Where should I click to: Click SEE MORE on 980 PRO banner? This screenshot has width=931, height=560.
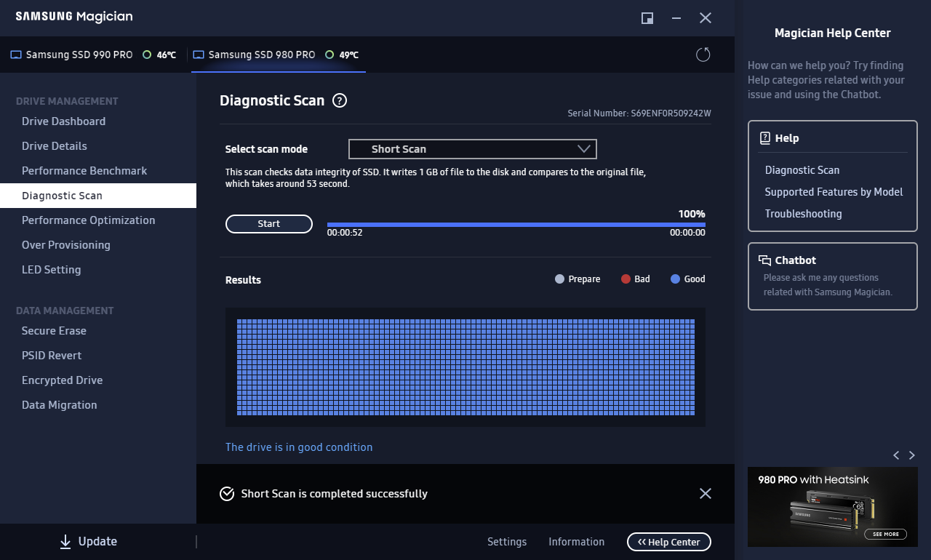tap(886, 534)
